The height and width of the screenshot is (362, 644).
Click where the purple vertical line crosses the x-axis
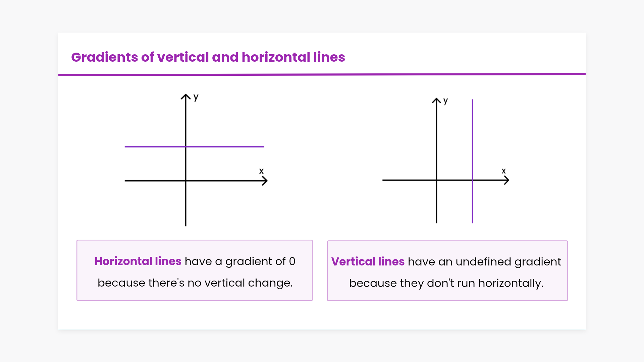pos(472,180)
